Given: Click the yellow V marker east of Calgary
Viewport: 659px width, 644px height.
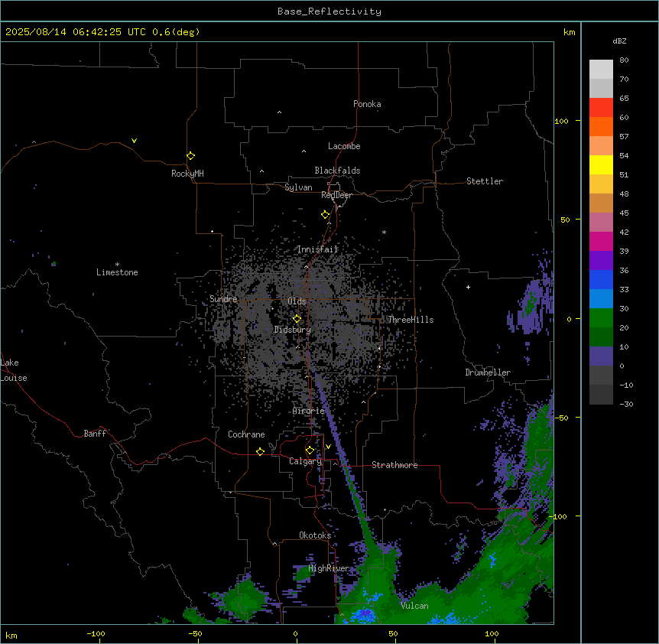Looking at the screenshot, I should point(328,447).
